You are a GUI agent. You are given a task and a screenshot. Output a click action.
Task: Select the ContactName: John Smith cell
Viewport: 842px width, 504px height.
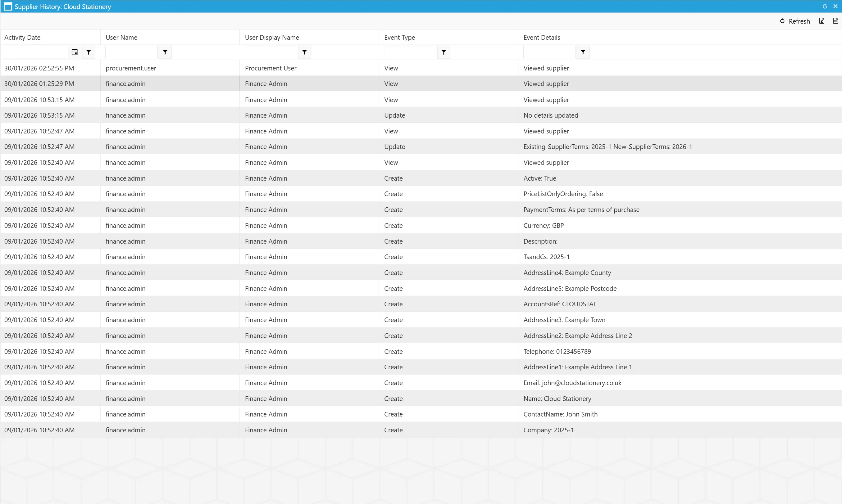pos(680,414)
